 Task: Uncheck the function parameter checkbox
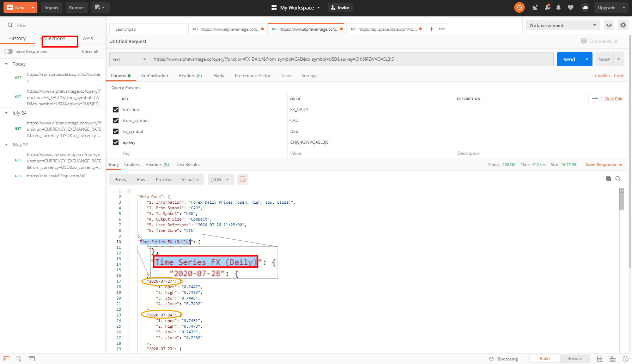coord(116,110)
